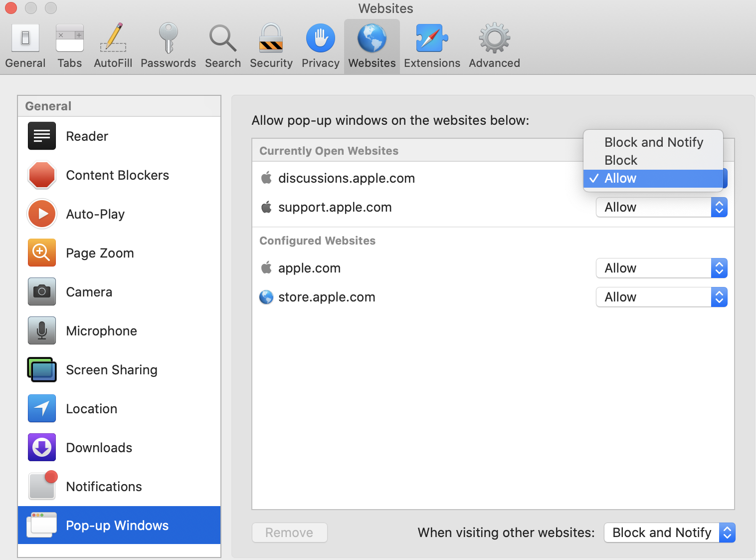Choose Block in the popup menu
Image resolution: width=756 pixels, height=560 pixels.
pos(653,160)
